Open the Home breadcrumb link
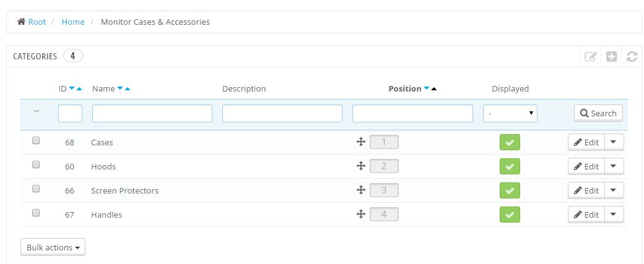Image resolution: width=644 pixels, height=264 pixels. click(72, 22)
